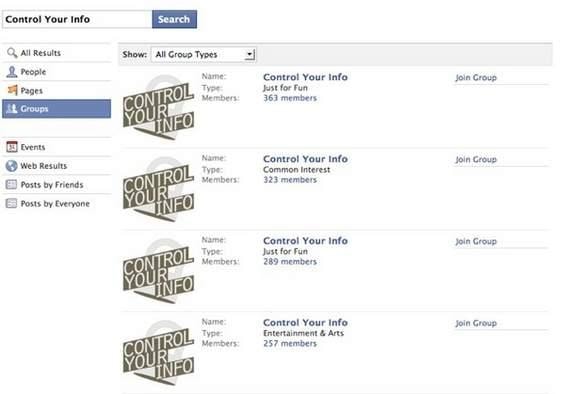Open the 289 members link
The width and height of the screenshot is (565, 394).
[x=290, y=262]
